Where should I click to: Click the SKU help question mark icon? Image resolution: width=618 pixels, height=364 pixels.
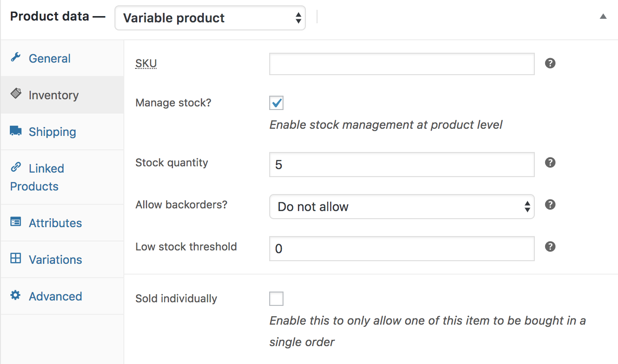click(x=550, y=63)
